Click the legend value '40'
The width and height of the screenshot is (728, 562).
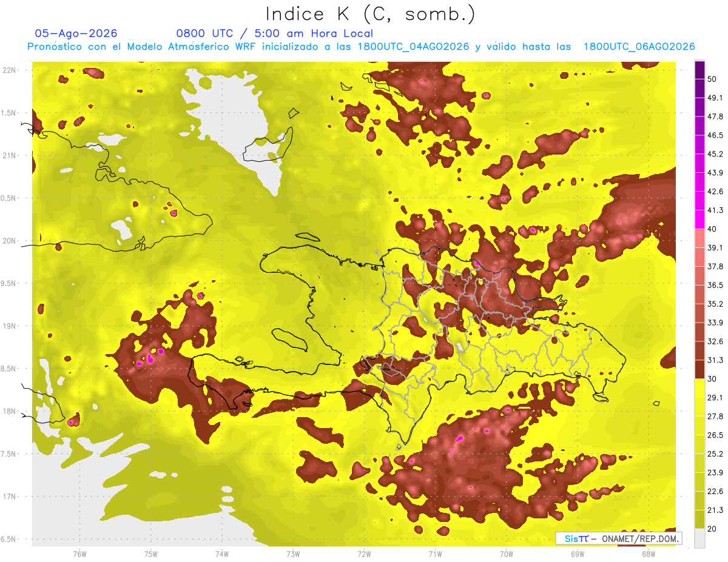tap(713, 229)
